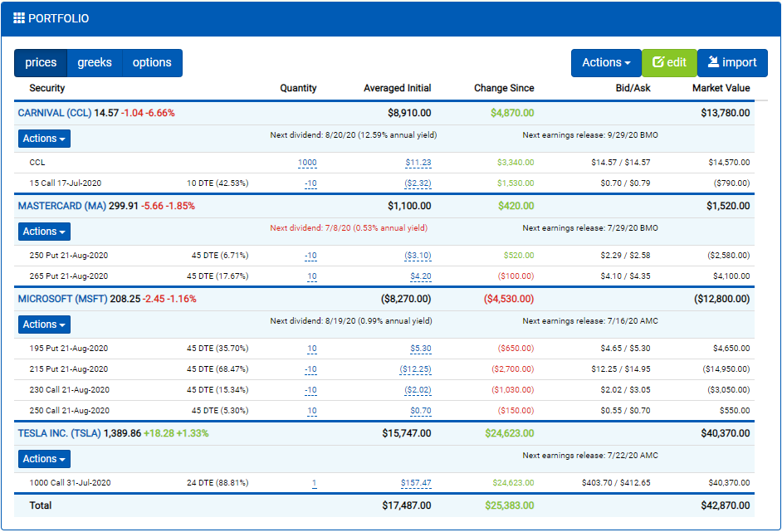Click Total change since $25,383.00

coord(510,505)
